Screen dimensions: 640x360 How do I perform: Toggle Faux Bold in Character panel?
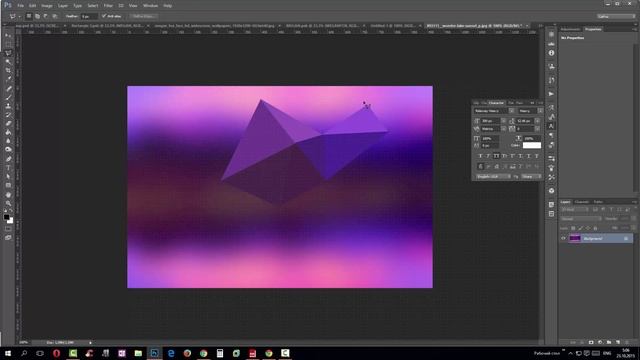tap(480, 156)
